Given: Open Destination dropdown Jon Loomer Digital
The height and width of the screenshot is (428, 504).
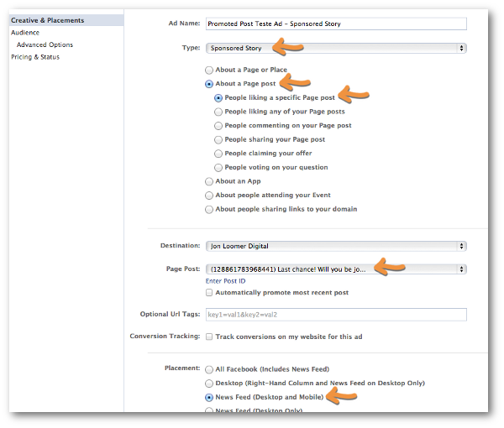Looking at the screenshot, I should tap(336, 246).
